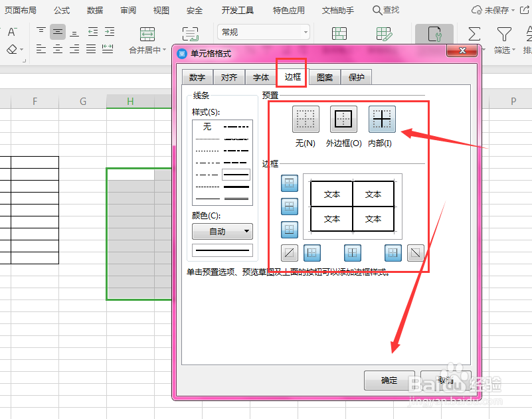The height and width of the screenshot is (419, 532).
Task: Select the double line style
Action: [x=236, y=199]
